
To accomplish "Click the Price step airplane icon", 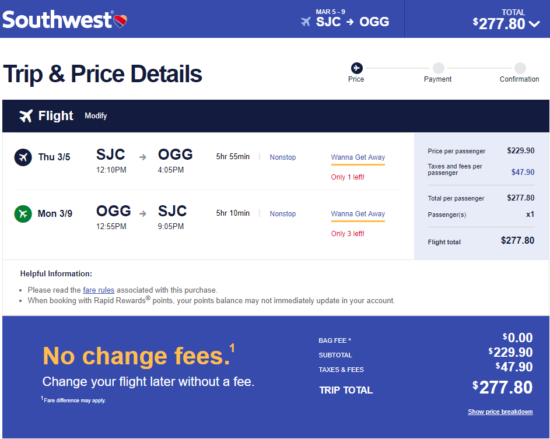I will point(357,68).
